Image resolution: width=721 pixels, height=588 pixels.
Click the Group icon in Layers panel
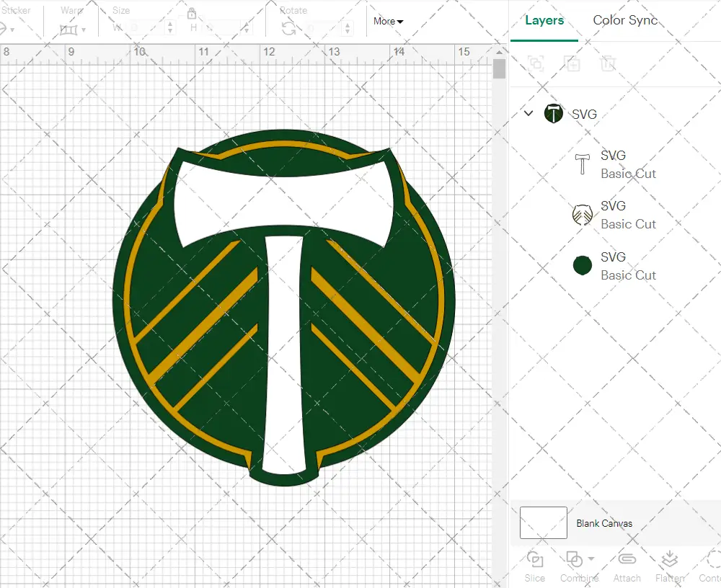(536, 63)
